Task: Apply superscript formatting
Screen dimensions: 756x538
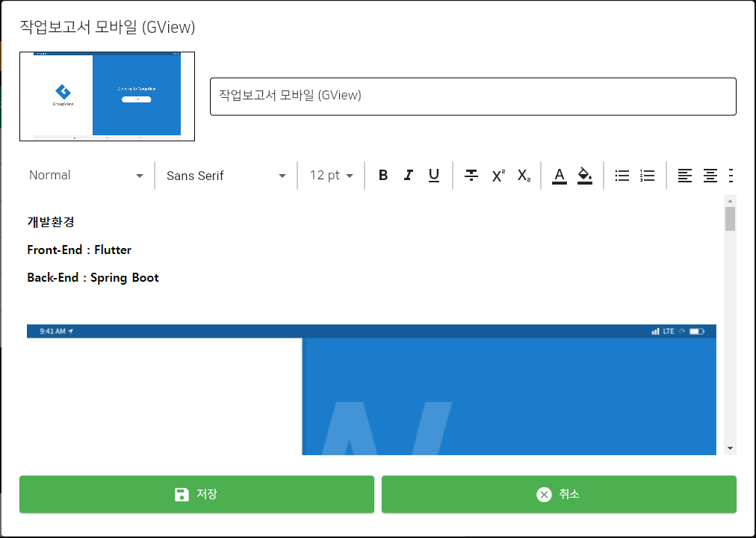Action: pyautogui.click(x=498, y=176)
